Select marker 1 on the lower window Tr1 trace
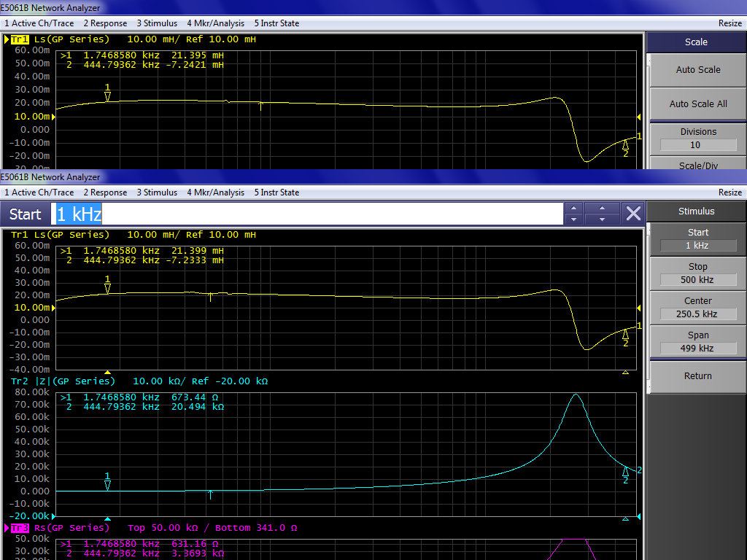This screenshot has height=560, width=747. coord(108,285)
